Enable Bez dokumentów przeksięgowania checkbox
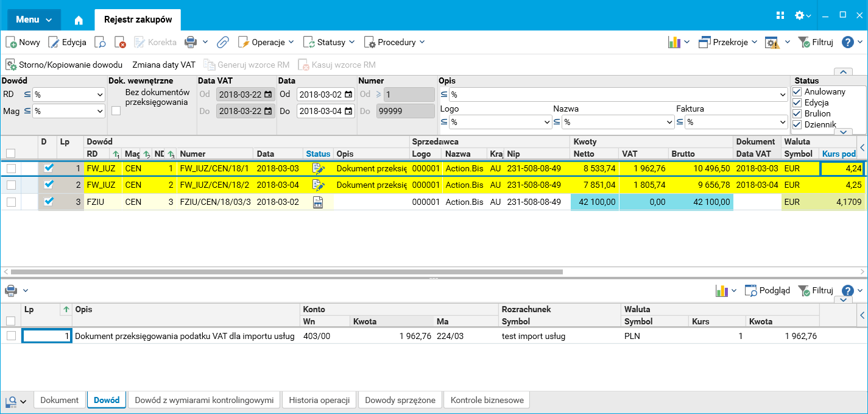The width and height of the screenshot is (868, 414). point(116,110)
